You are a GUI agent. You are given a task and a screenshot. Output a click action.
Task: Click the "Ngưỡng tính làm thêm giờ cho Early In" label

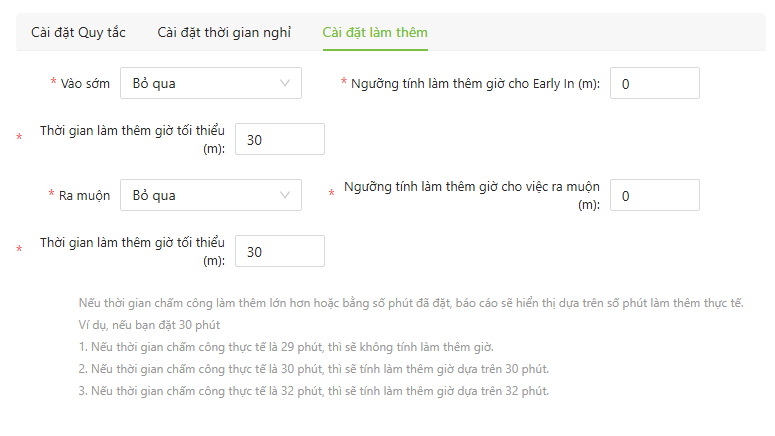(475, 83)
